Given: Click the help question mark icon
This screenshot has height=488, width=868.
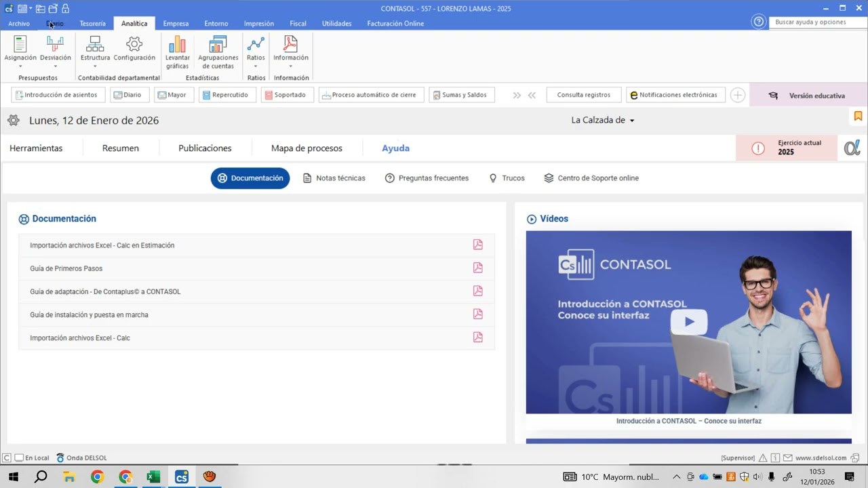Looking at the screenshot, I should (758, 22).
